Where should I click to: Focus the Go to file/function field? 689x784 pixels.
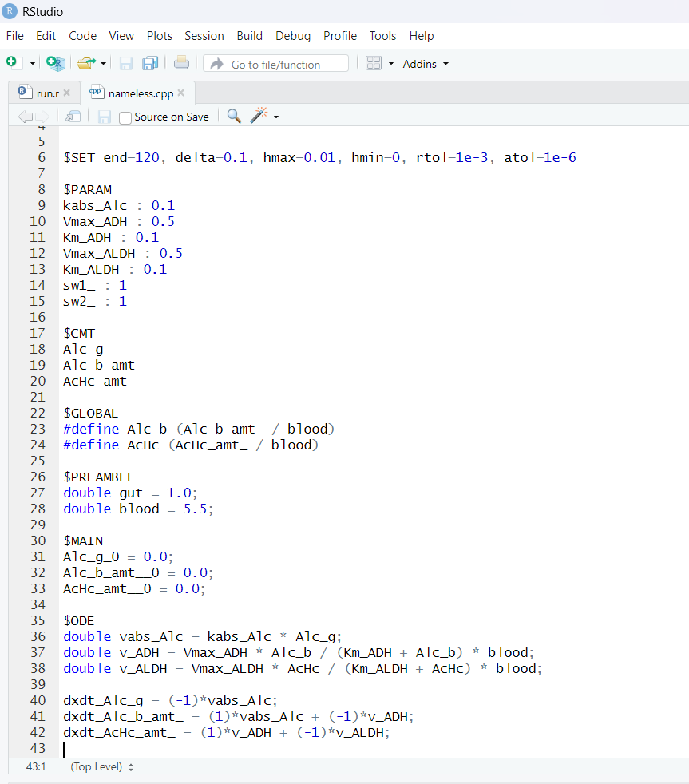click(x=276, y=64)
